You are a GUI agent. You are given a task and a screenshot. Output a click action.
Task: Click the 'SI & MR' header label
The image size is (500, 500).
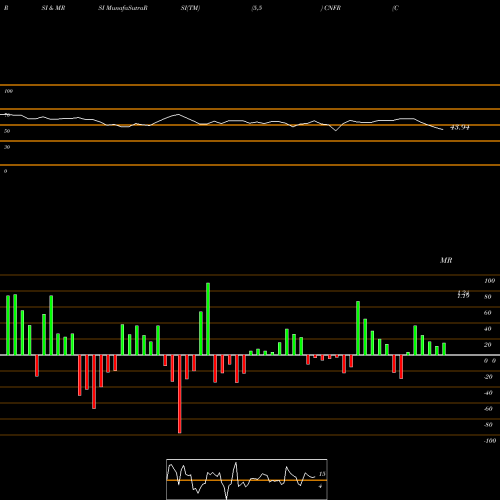click(x=53, y=8)
